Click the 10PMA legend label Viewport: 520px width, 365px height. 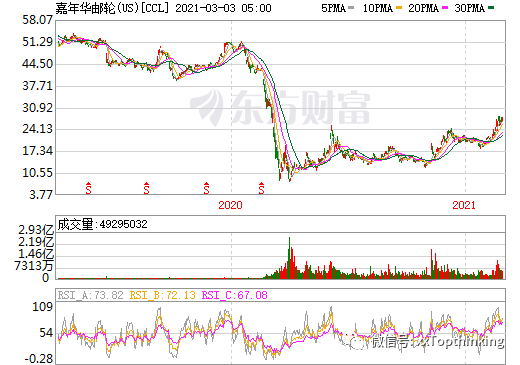tap(378, 8)
